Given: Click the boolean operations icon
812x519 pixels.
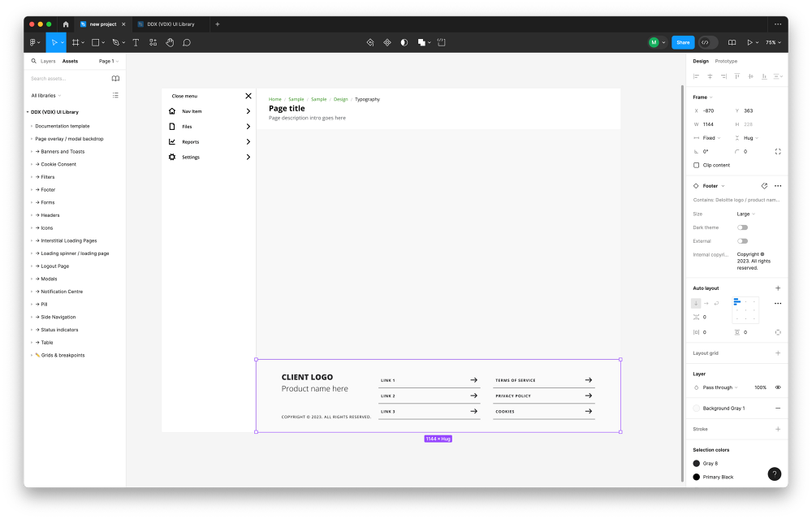Looking at the screenshot, I should [421, 42].
